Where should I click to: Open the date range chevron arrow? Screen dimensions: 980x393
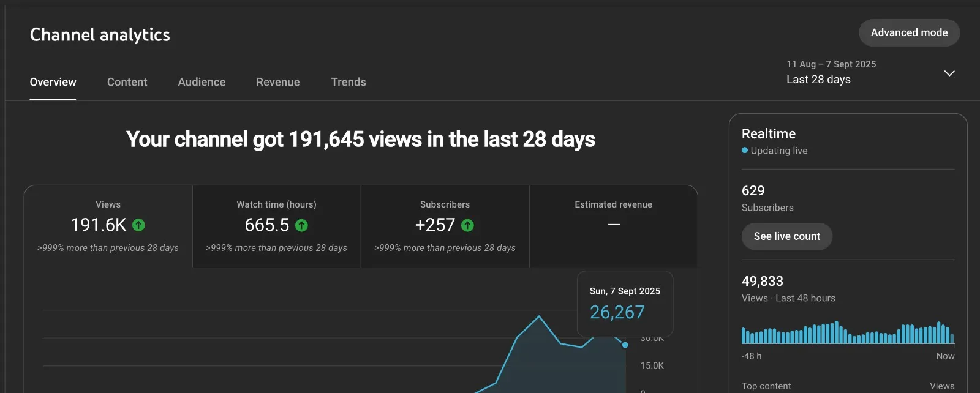pos(949,73)
